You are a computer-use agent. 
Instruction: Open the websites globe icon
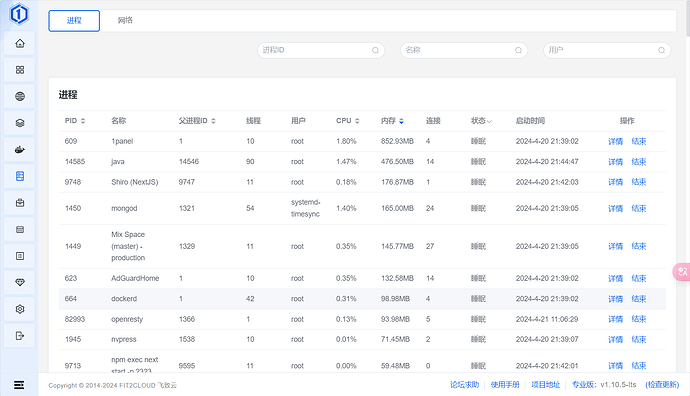[x=20, y=96]
